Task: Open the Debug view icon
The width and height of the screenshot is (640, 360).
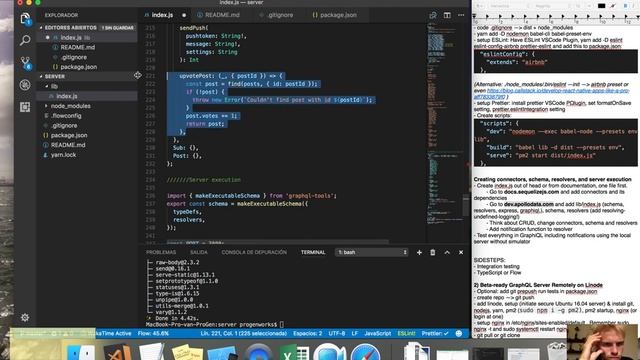Action: pos(25,85)
